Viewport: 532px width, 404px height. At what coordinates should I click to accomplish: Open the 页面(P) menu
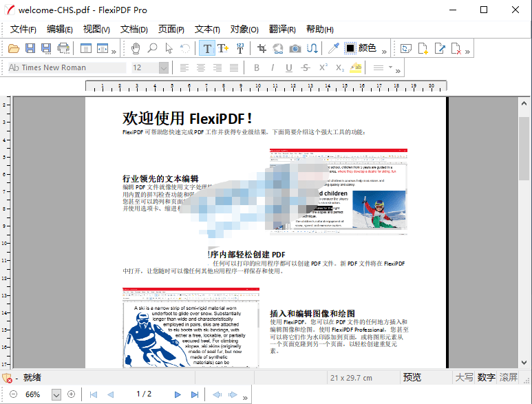click(171, 30)
